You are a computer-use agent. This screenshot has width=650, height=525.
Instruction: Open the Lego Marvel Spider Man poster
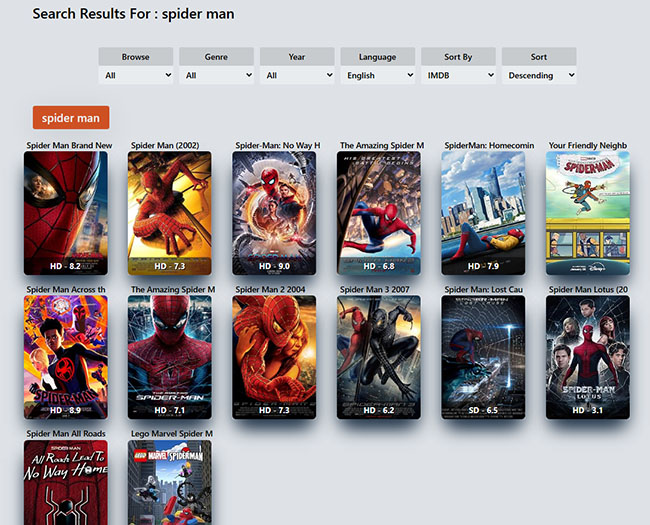click(170, 482)
